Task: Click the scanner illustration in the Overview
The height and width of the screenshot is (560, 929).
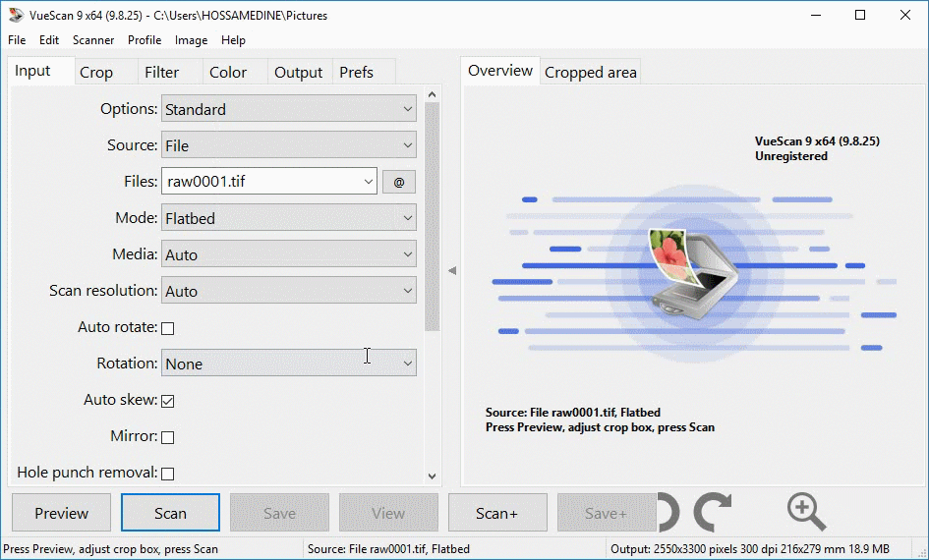Action: click(693, 274)
